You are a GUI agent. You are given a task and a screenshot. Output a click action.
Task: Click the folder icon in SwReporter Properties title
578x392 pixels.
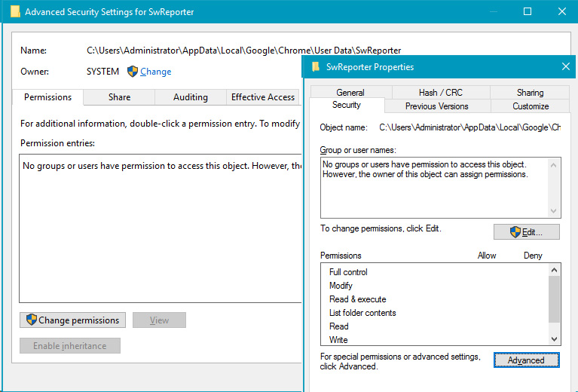316,67
